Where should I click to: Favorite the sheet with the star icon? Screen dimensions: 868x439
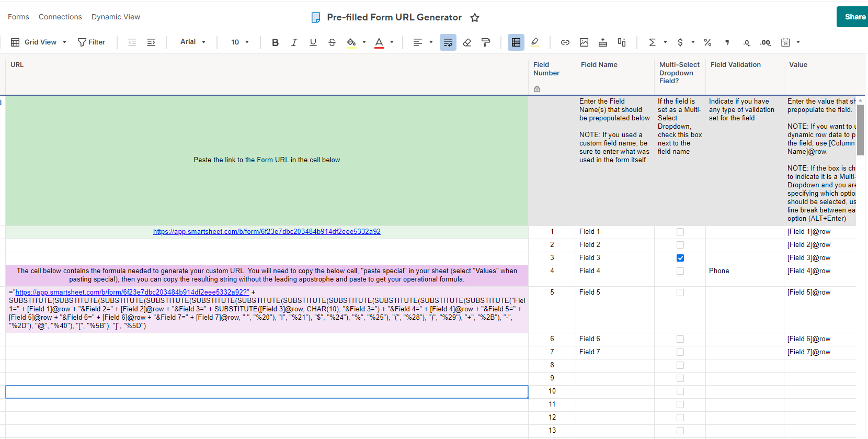click(x=475, y=17)
